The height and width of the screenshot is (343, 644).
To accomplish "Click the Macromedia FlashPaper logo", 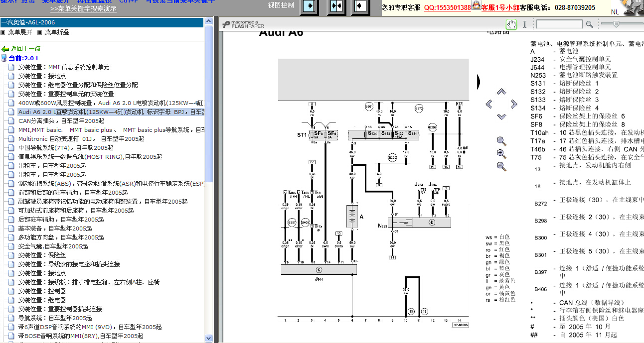I will coord(242,24).
